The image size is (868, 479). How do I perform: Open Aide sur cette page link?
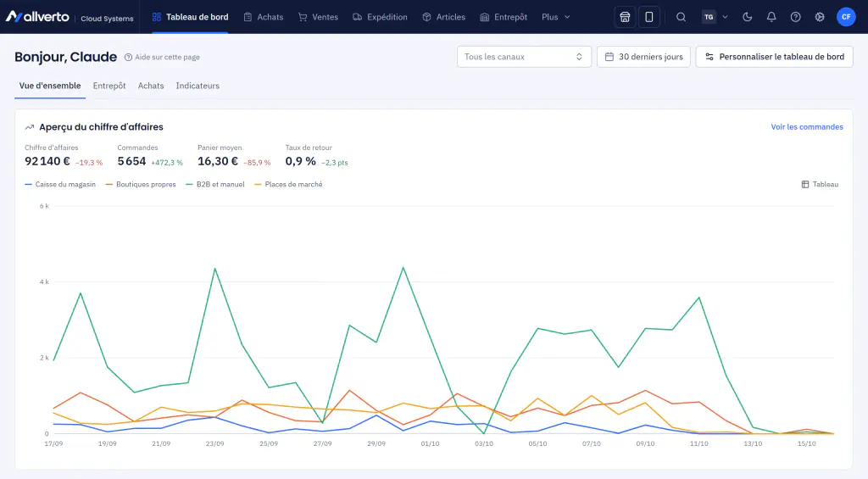162,57
